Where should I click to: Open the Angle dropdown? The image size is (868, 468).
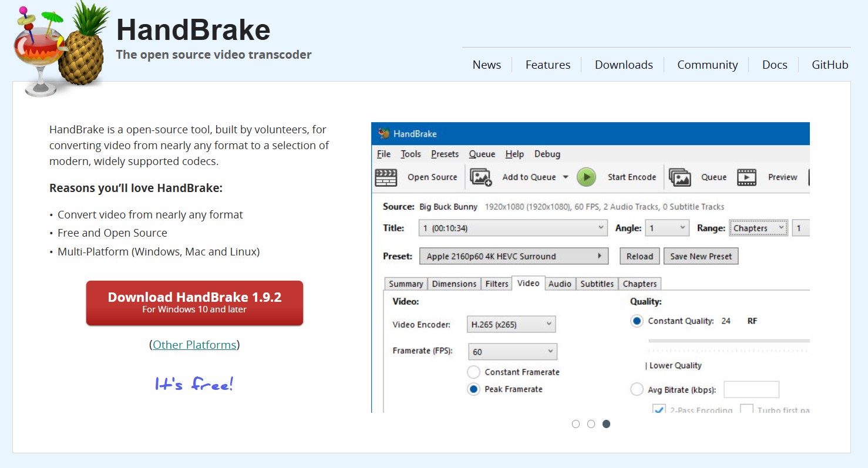(x=667, y=228)
